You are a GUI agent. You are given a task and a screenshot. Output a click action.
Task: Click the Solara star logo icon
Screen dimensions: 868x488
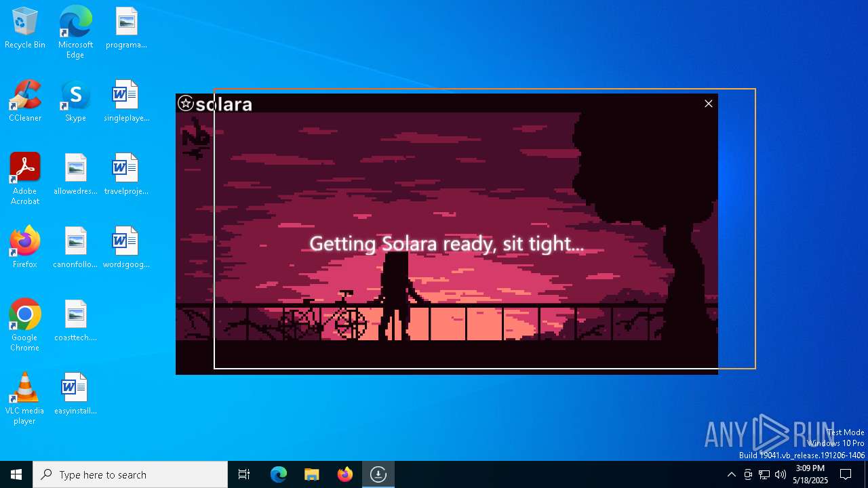coord(186,103)
